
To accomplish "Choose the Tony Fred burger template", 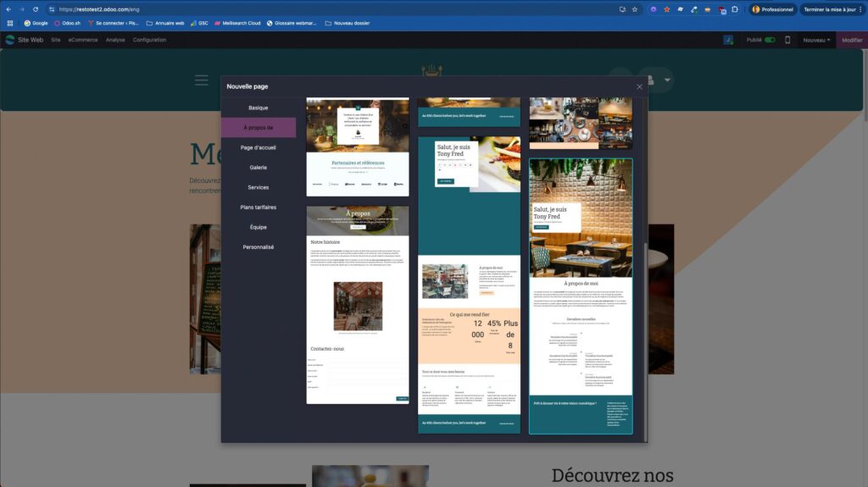I will (469, 285).
